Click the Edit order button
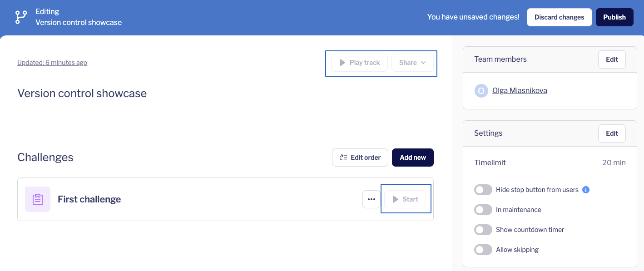The image size is (644, 271). [x=360, y=158]
